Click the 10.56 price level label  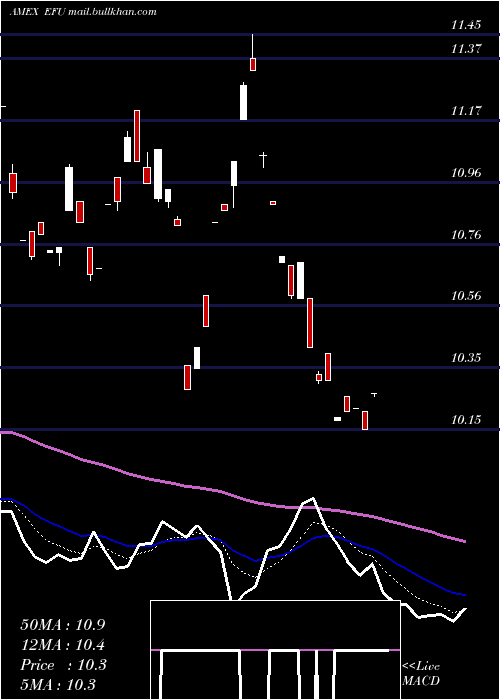tap(466, 296)
